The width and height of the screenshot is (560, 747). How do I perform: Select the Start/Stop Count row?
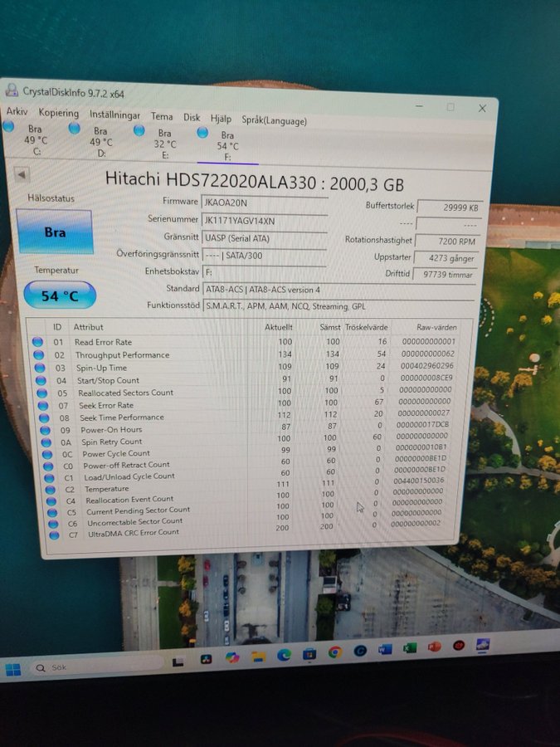coord(244,379)
